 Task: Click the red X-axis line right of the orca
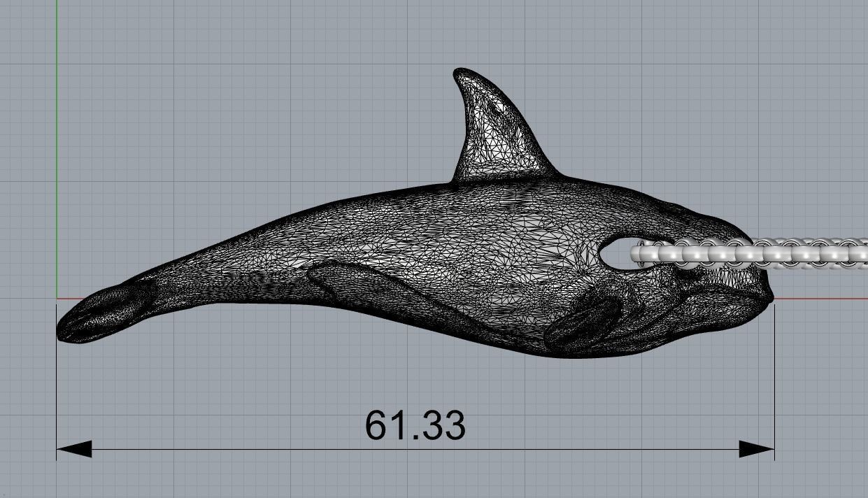821,299
